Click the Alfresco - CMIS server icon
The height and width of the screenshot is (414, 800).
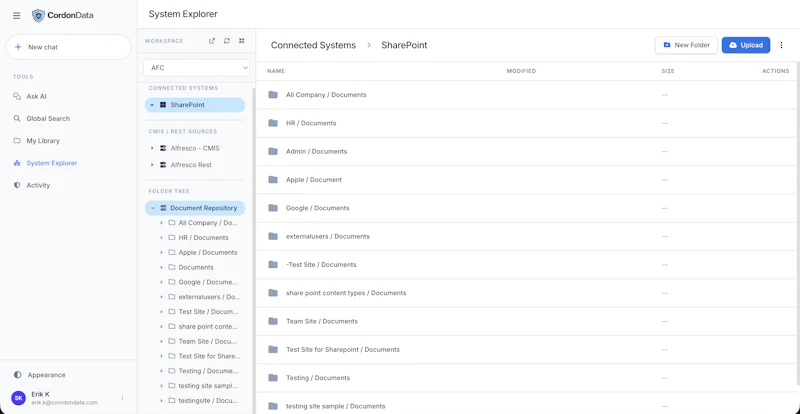[163, 148]
